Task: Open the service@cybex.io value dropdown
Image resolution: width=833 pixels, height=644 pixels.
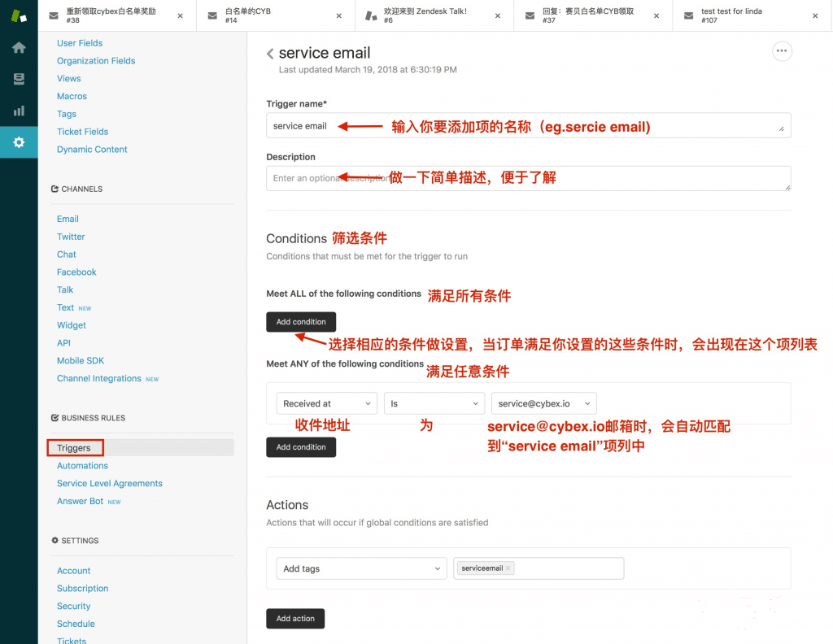Action: coord(544,403)
